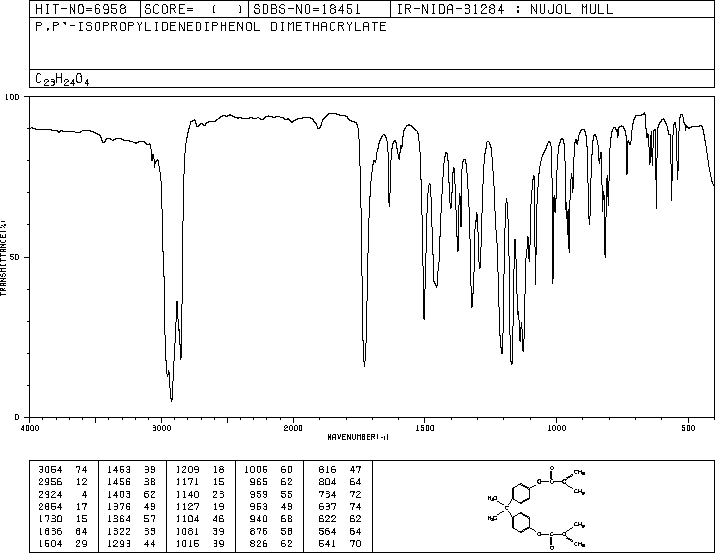This screenshot has height=553, width=715.
Task: Click the 500 wavenumber axis label
Action: click(x=688, y=428)
